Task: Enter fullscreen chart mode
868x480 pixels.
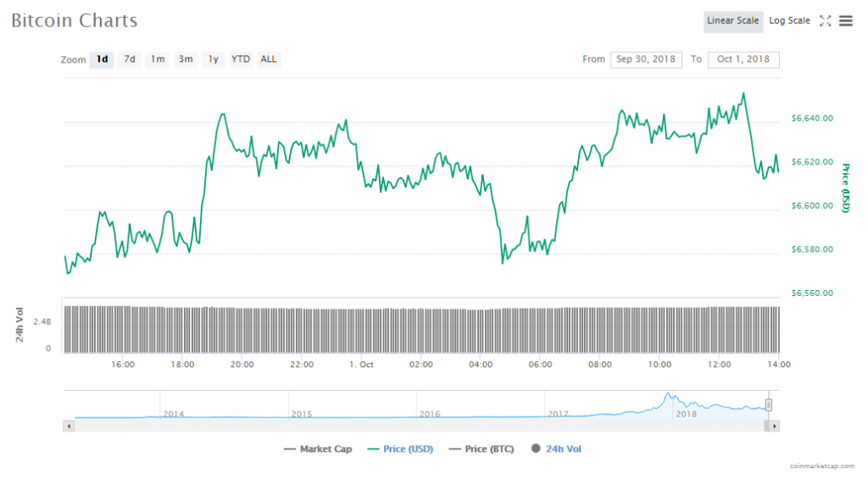Action: point(825,21)
